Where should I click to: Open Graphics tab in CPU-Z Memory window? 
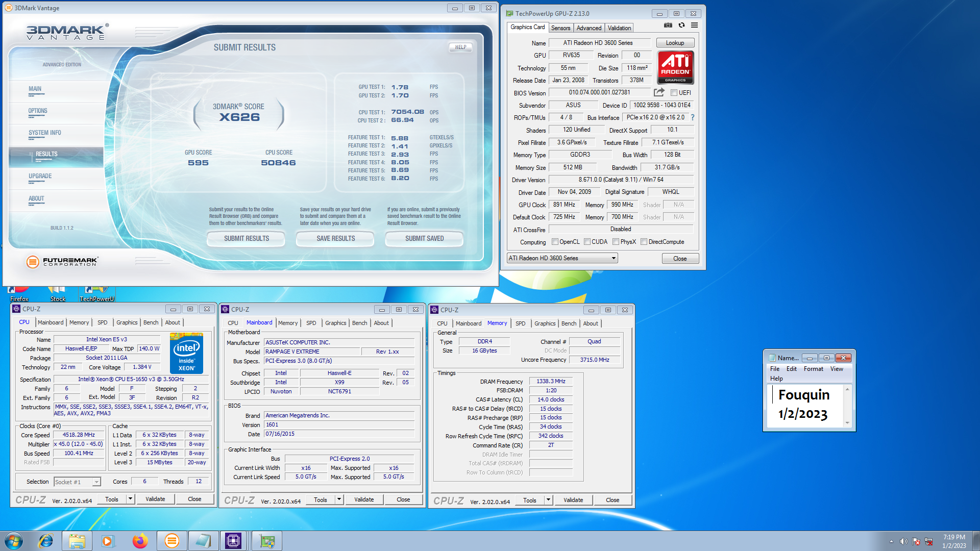click(545, 323)
